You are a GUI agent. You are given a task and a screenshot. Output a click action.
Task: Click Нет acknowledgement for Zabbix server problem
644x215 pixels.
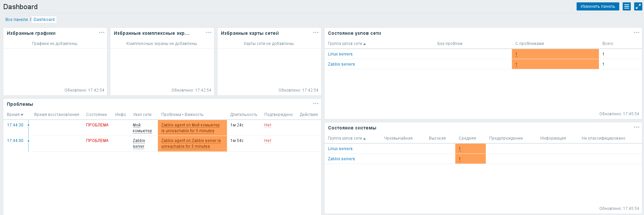[268, 141]
